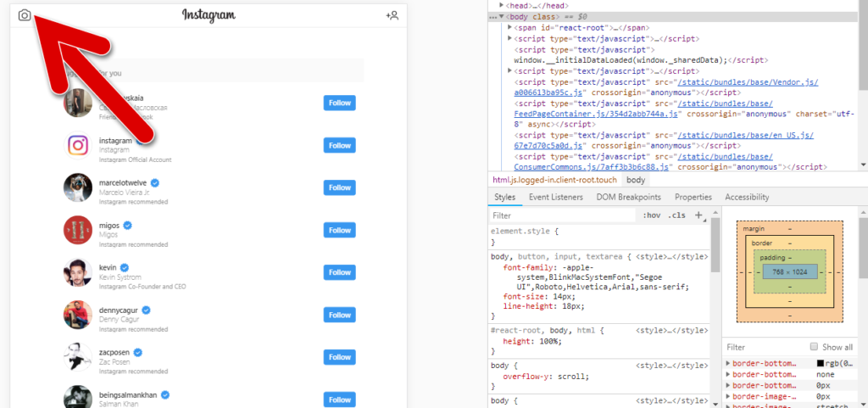Expand the head element in DOM tree
Viewport: 868px width, 408px height.
click(502, 6)
